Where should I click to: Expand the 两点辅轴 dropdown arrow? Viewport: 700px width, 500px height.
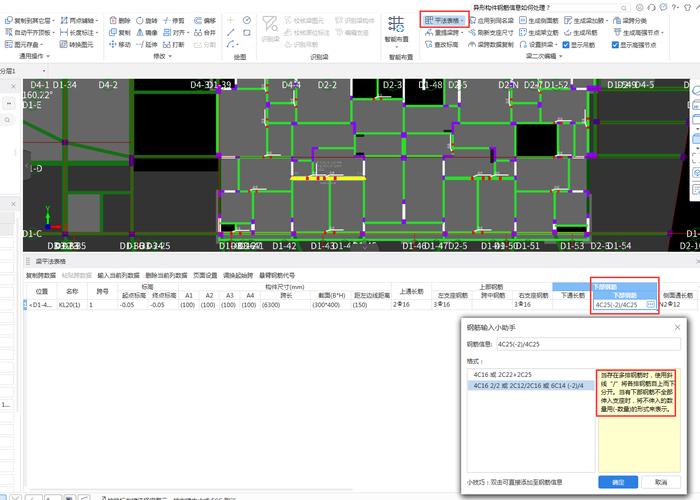[x=96, y=20]
